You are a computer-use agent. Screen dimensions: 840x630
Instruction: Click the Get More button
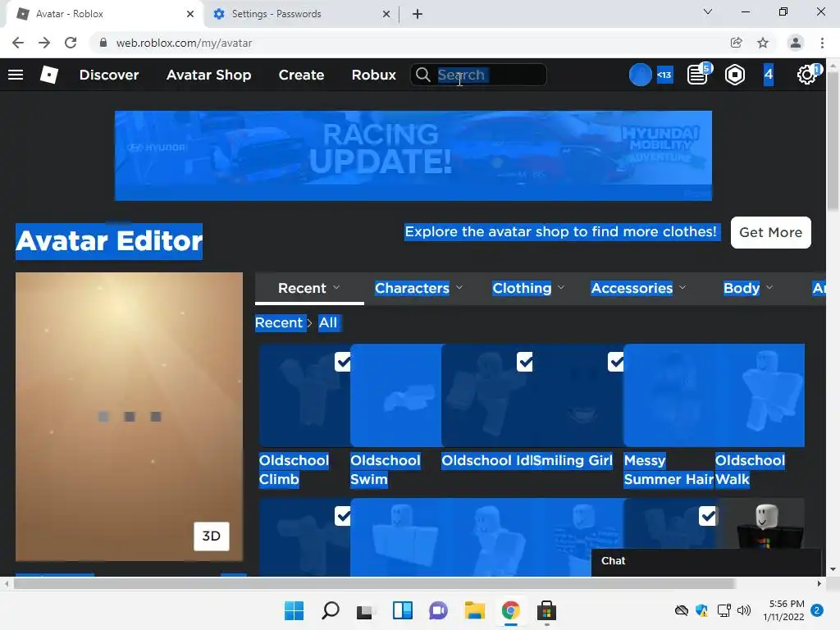tap(770, 232)
